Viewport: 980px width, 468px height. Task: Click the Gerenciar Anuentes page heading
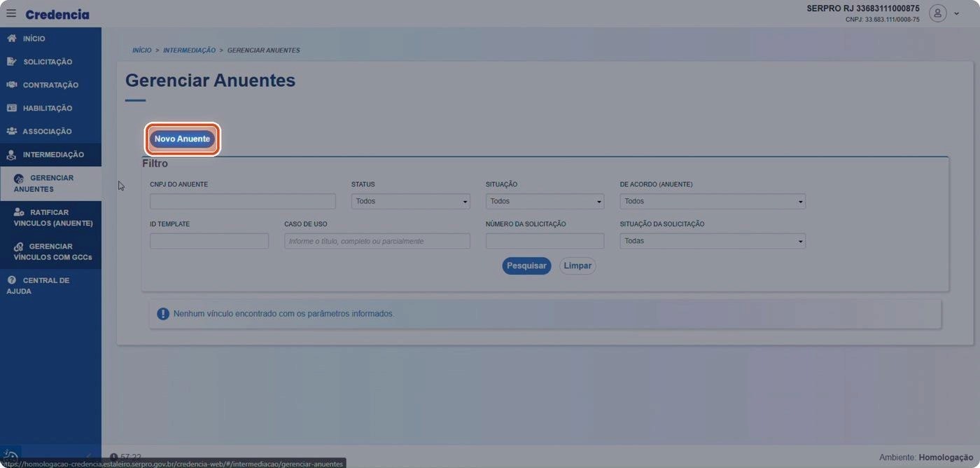[x=210, y=81]
